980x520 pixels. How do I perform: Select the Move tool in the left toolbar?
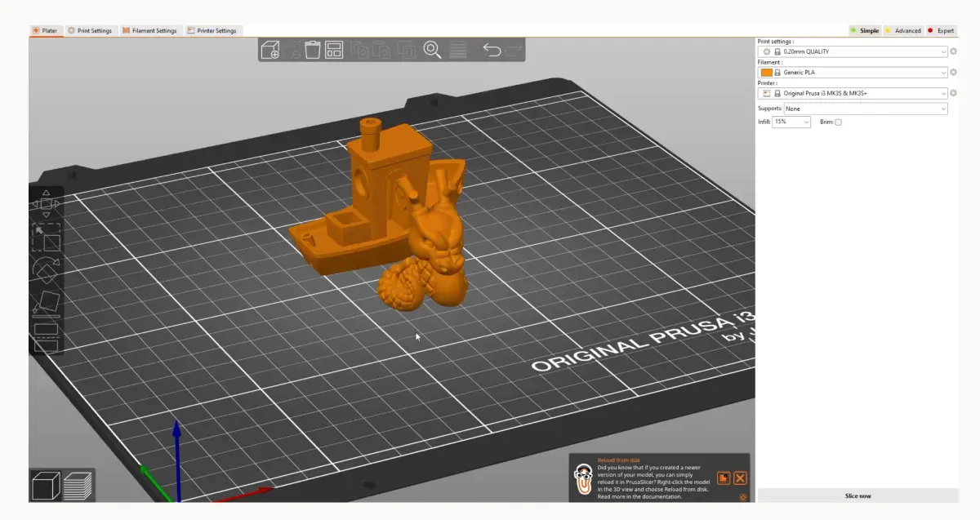click(47, 204)
